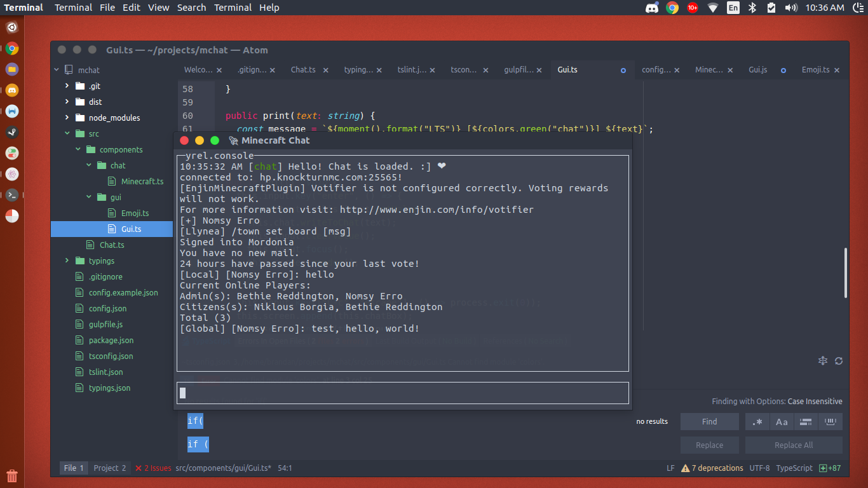Open the Bluetooth tray indicator
This screenshot has height=488, width=868.
[752, 8]
